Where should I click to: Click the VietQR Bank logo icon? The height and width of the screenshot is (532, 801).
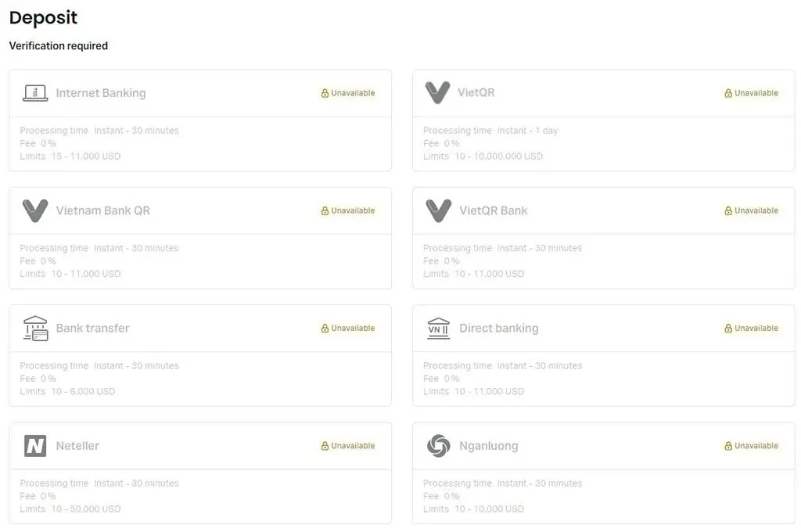pos(438,210)
